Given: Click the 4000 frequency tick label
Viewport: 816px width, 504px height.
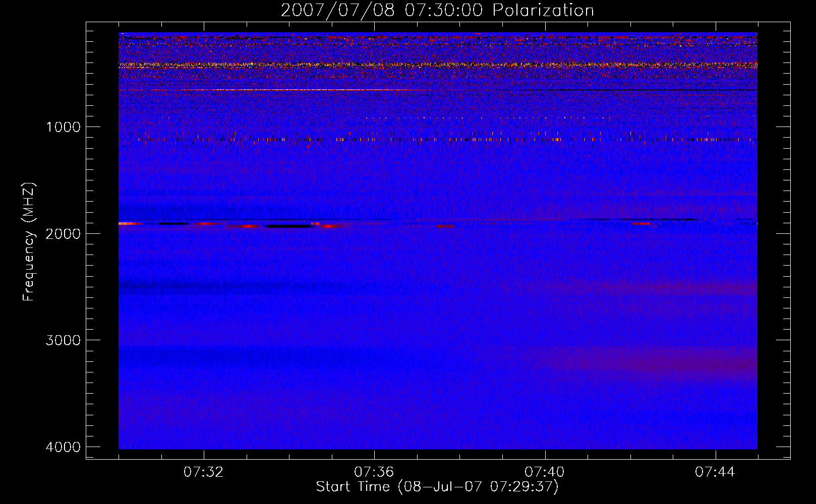Looking at the screenshot, I should pos(63,447).
